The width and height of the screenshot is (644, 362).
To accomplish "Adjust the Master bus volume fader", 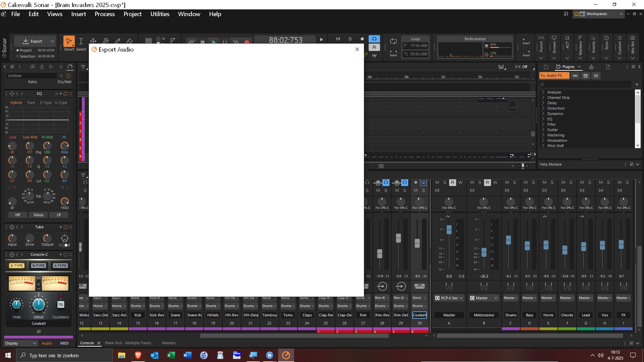I will [449, 230].
